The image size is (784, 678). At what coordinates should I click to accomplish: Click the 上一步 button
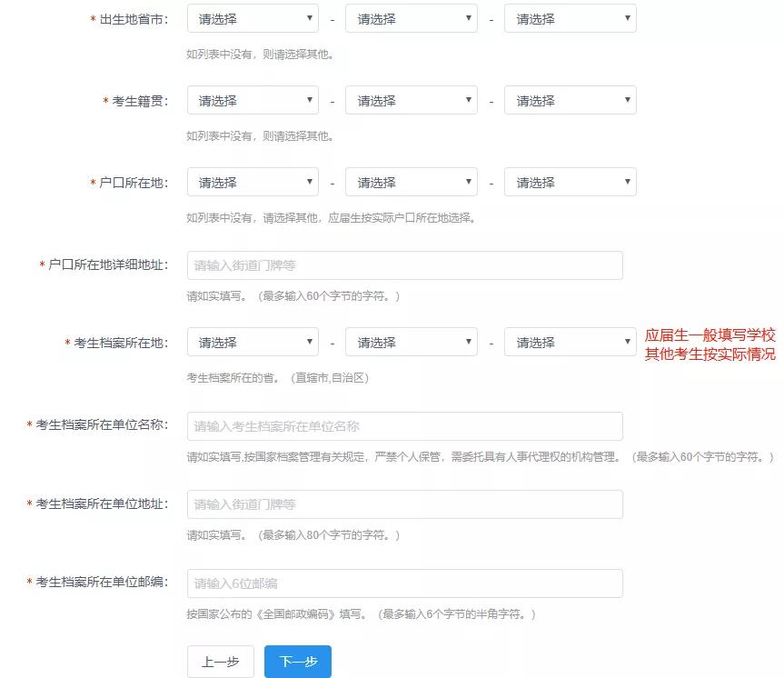tap(220, 662)
